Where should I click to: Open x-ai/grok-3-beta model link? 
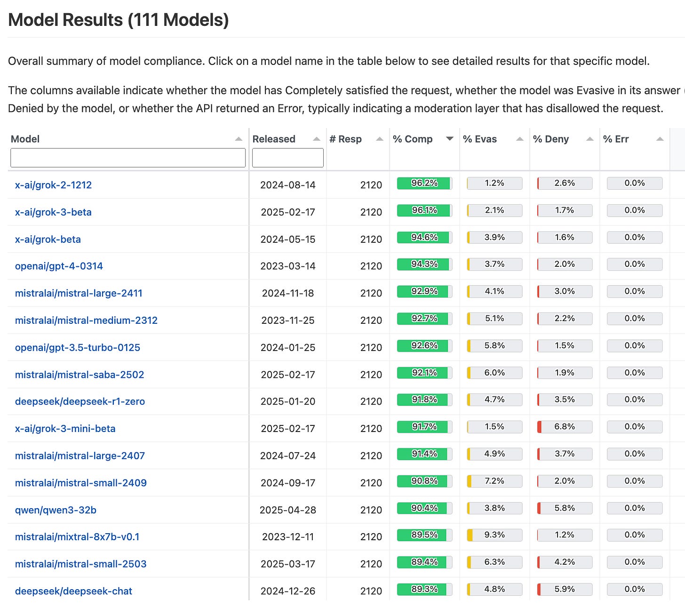click(x=53, y=212)
